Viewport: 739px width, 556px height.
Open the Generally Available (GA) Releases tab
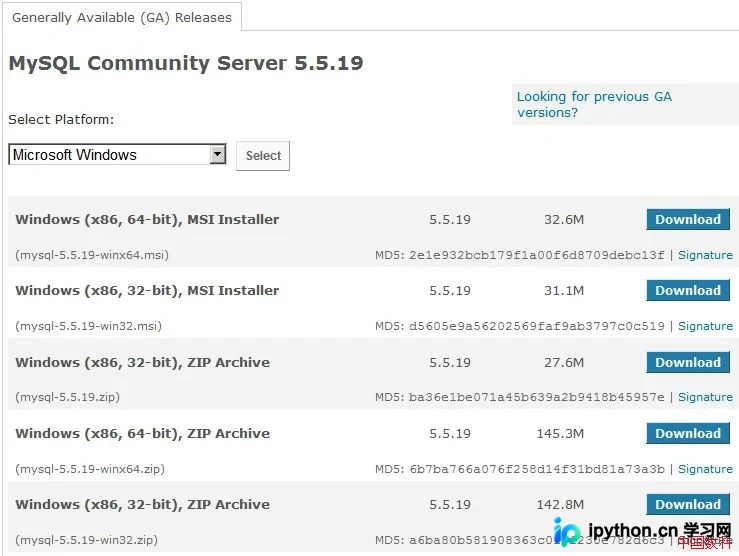(122, 17)
